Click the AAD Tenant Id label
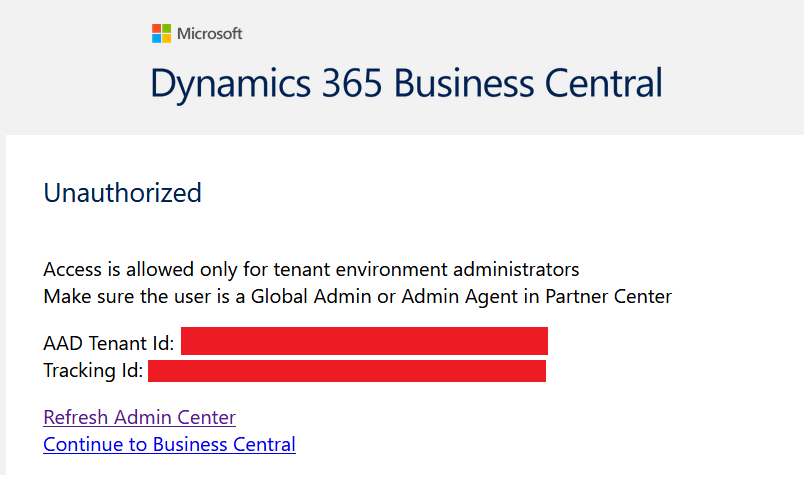 click(x=108, y=344)
